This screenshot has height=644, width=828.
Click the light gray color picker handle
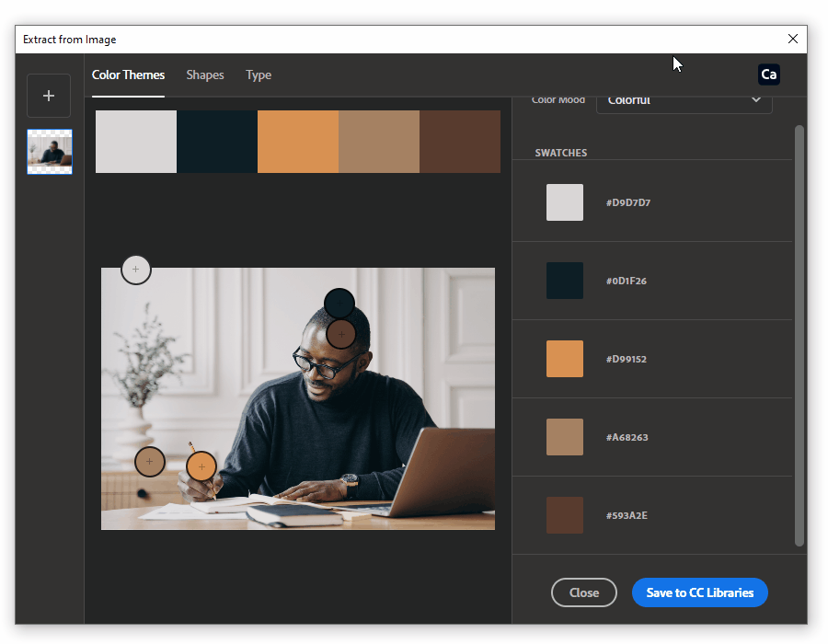click(136, 270)
